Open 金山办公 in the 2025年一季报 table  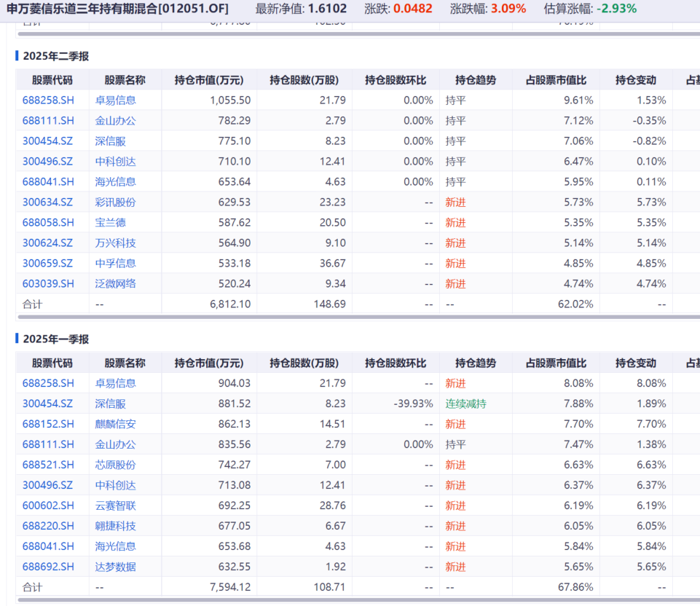click(115, 444)
